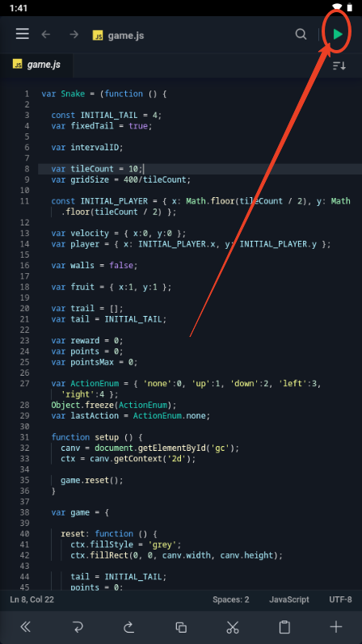Tap the copy icon in the bottom toolbar
Screen dimensions: 362x644
[181, 627]
